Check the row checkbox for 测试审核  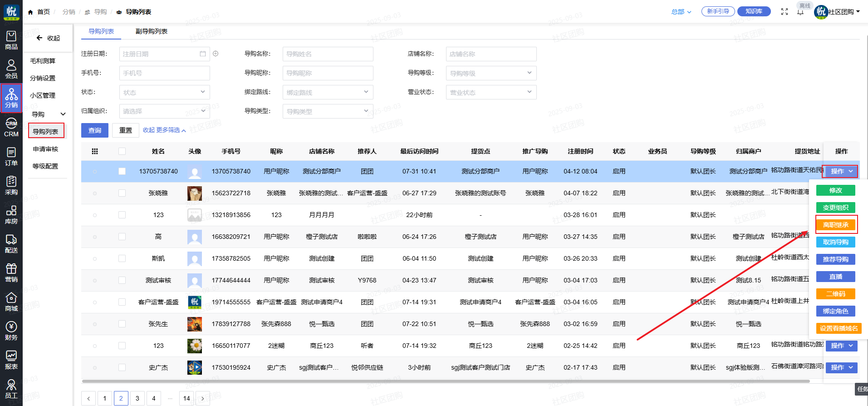point(122,280)
